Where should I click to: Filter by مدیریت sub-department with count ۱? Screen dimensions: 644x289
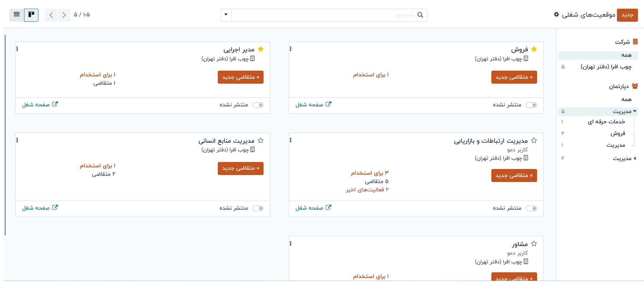616,145
